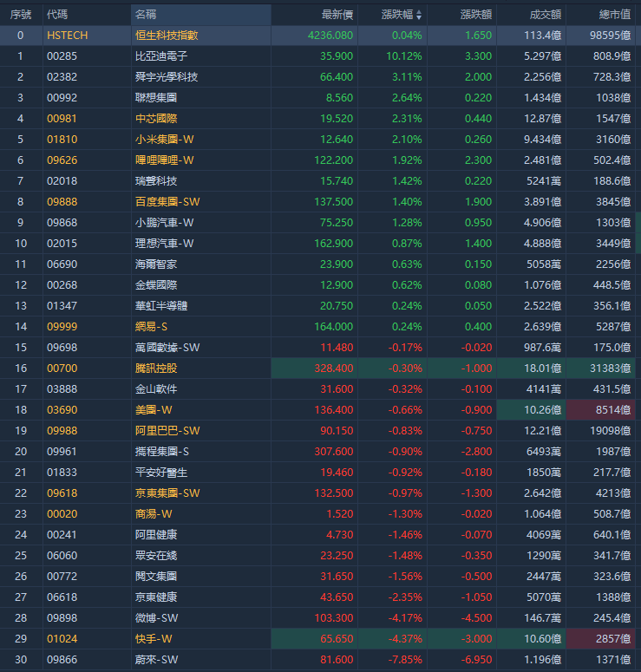Select stock 商湯-W
The image size is (641, 672).
[x=154, y=514]
